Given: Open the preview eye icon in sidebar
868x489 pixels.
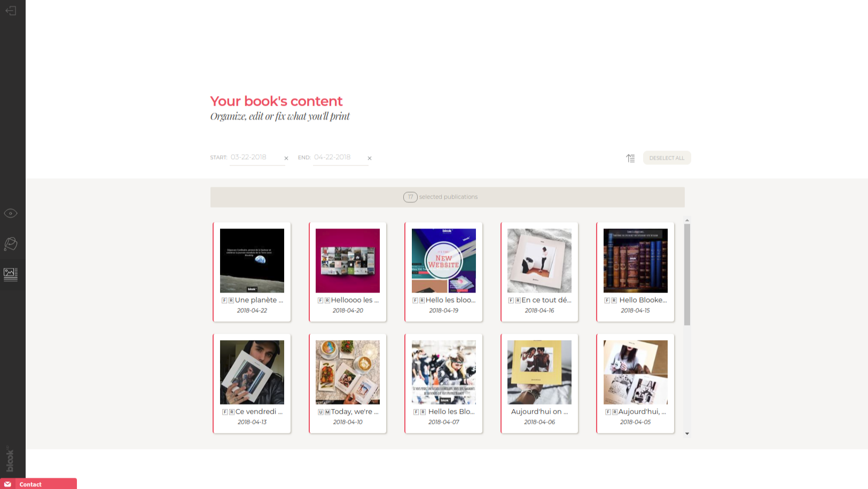Looking at the screenshot, I should 11,214.
